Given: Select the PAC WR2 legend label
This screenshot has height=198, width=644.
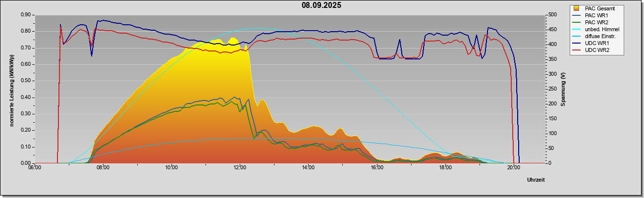Looking at the screenshot, I should pyautogui.click(x=597, y=22).
